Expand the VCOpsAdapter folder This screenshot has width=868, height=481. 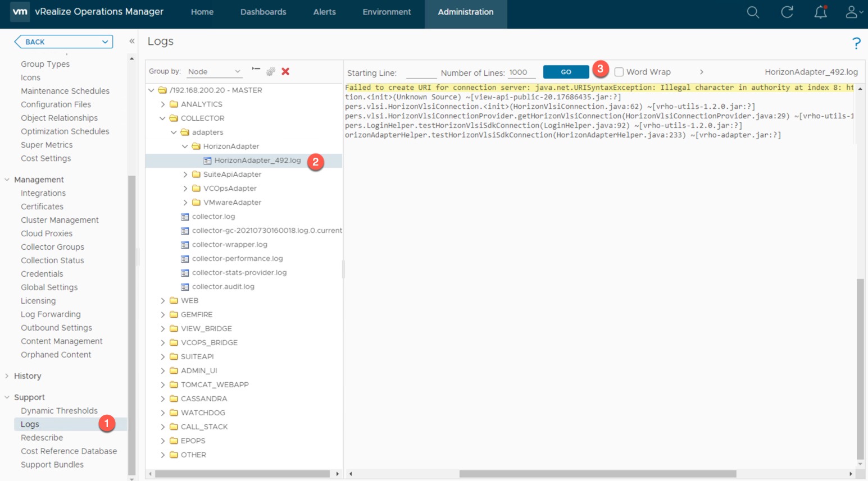click(185, 189)
